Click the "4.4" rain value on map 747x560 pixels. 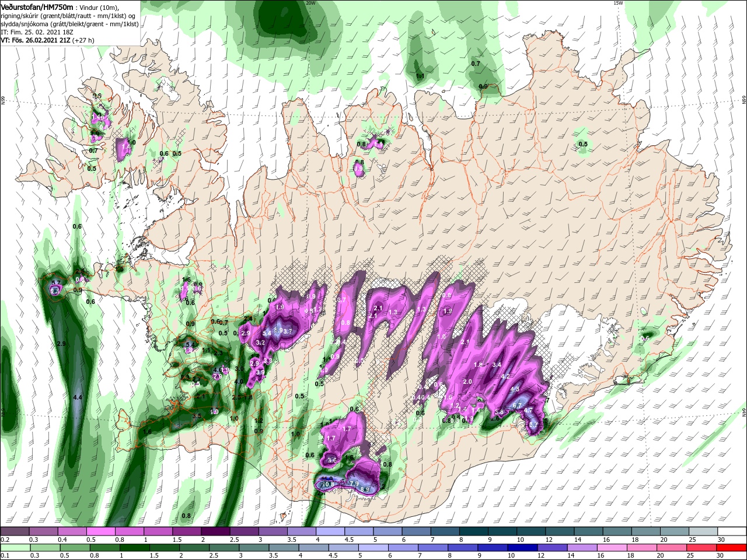[x=78, y=397]
